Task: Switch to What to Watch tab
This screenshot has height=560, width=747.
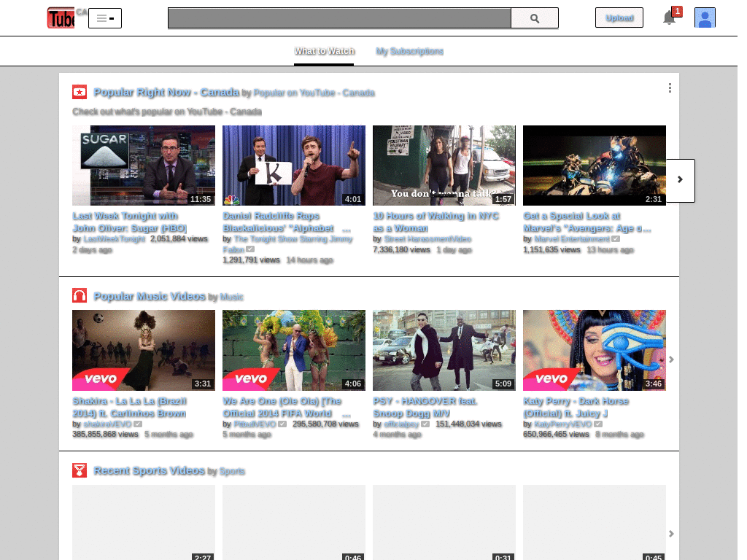Action: point(324,51)
